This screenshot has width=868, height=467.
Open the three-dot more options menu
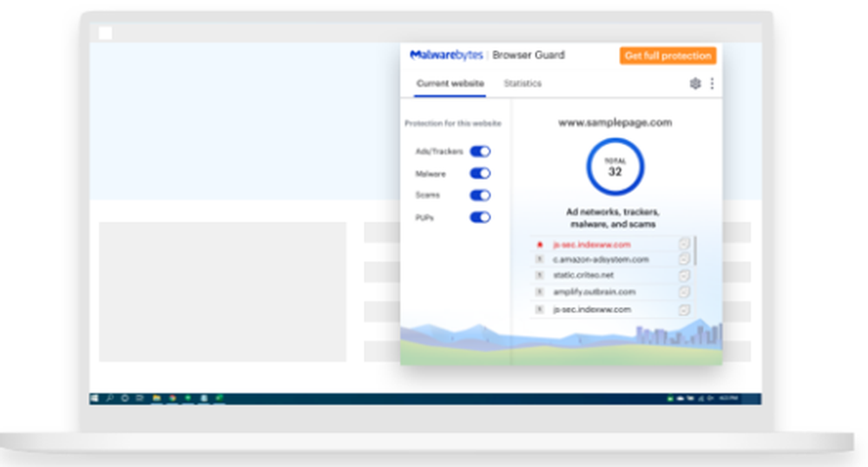pyautogui.click(x=712, y=83)
